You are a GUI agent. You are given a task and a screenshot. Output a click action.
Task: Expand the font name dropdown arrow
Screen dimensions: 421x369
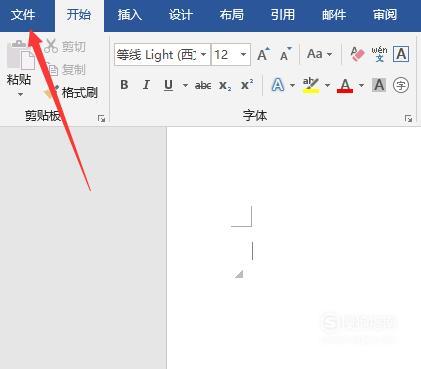coord(204,55)
